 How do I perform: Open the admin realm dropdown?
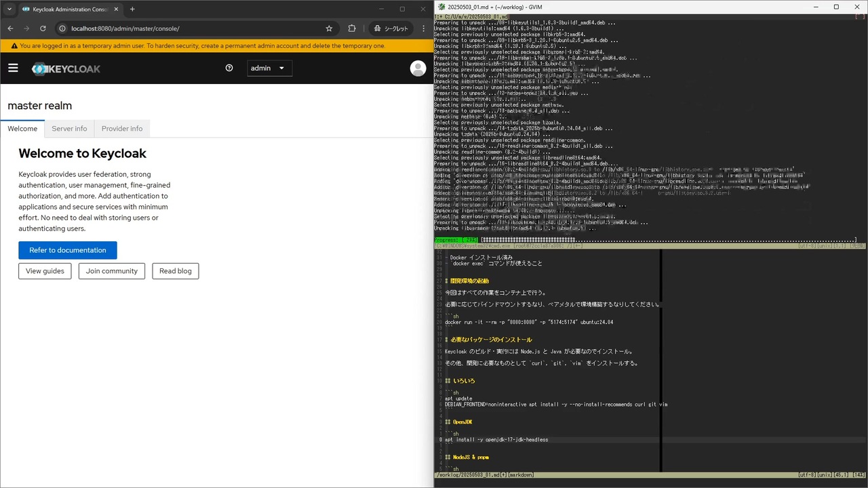(269, 68)
